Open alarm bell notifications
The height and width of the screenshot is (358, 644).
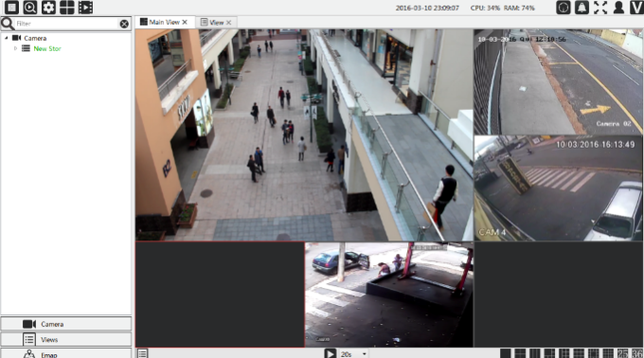[x=581, y=8]
